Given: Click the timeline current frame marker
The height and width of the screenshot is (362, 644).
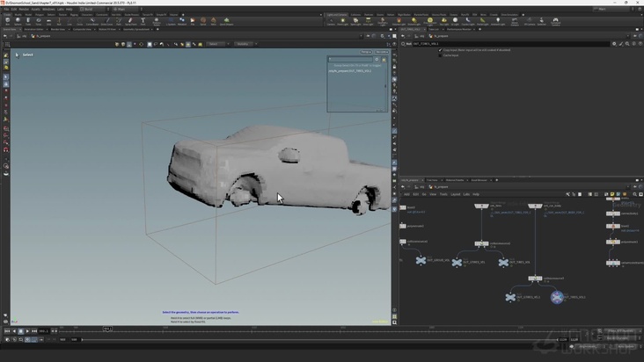Looking at the screenshot, I should 107,329.
